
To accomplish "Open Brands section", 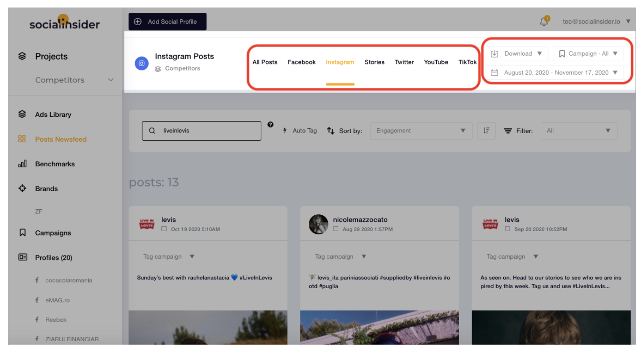I will [46, 188].
